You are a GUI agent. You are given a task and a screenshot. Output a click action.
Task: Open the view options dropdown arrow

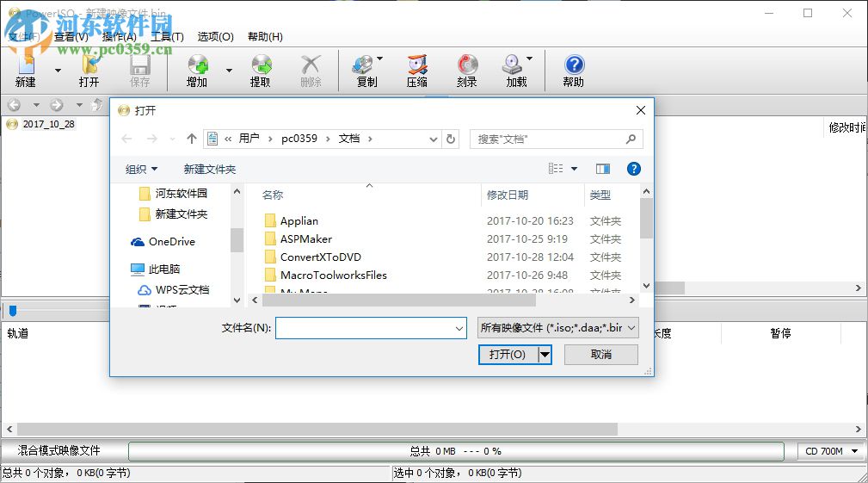pos(574,169)
